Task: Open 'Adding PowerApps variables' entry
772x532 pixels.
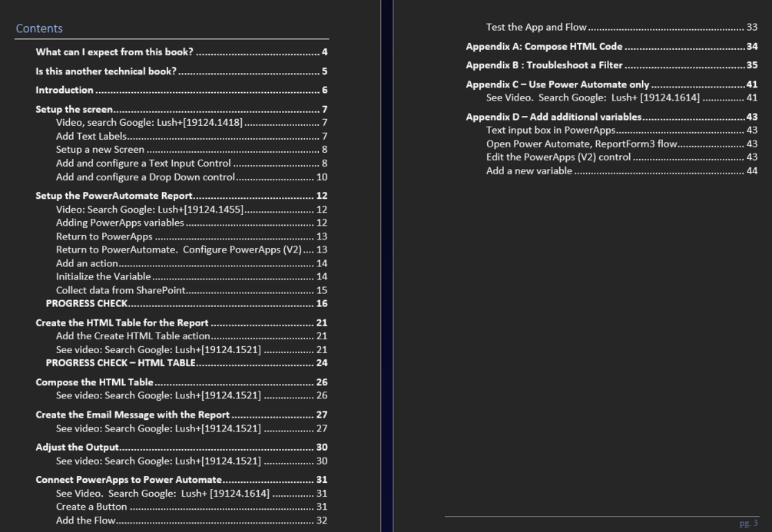Action: [191, 223]
